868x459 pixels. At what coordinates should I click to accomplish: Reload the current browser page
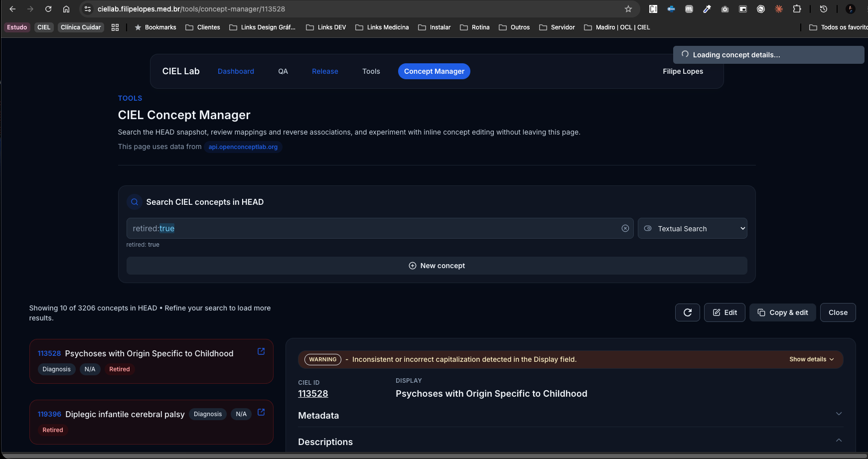(48, 9)
